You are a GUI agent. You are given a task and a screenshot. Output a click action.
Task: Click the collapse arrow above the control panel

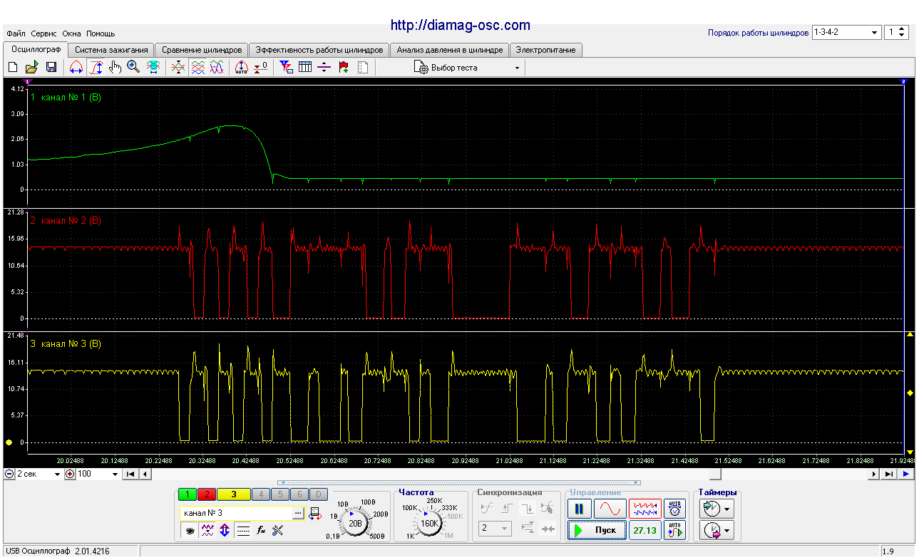(459, 483)
